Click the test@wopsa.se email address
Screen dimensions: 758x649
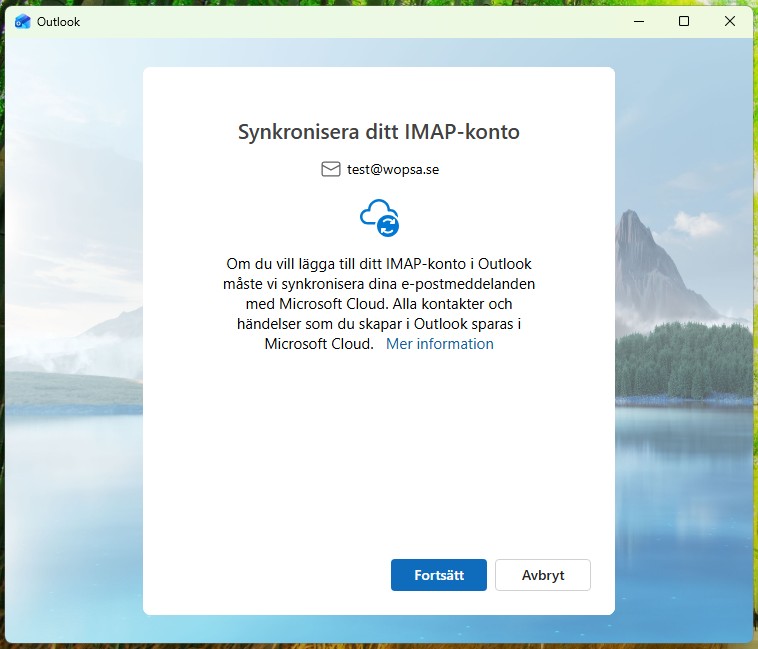393,169
